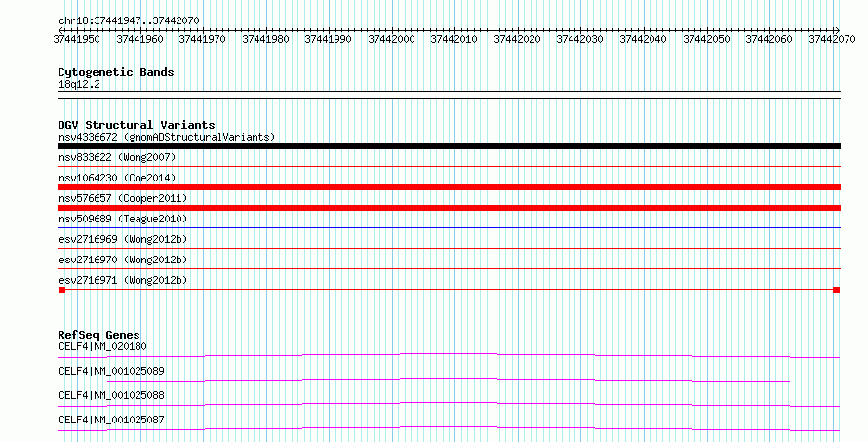The width and height of the screenshot is (868, 442).
Task: Open the RefSeq Genes track heading
Action: point(99,335)
